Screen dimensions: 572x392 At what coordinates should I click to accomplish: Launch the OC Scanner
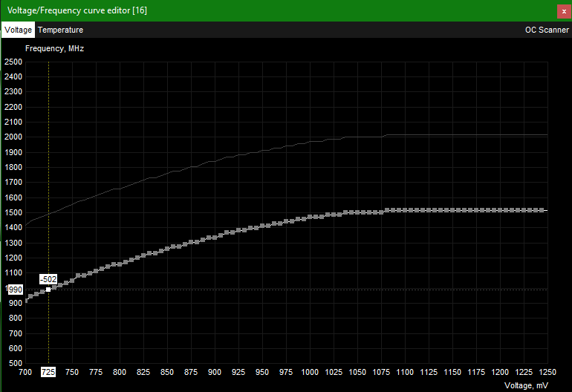point(547,30)
